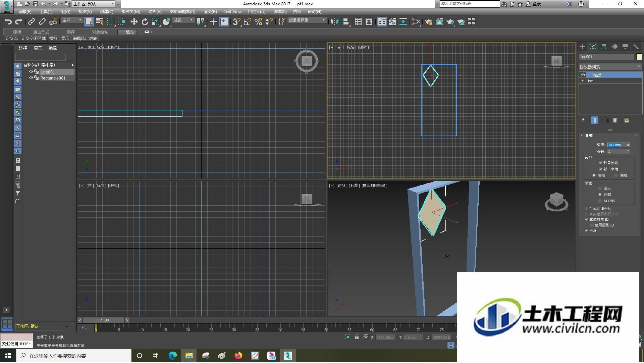Open the Utilities command panel tab
Viewport: 644px width, 363px height.
coord(636,47)
